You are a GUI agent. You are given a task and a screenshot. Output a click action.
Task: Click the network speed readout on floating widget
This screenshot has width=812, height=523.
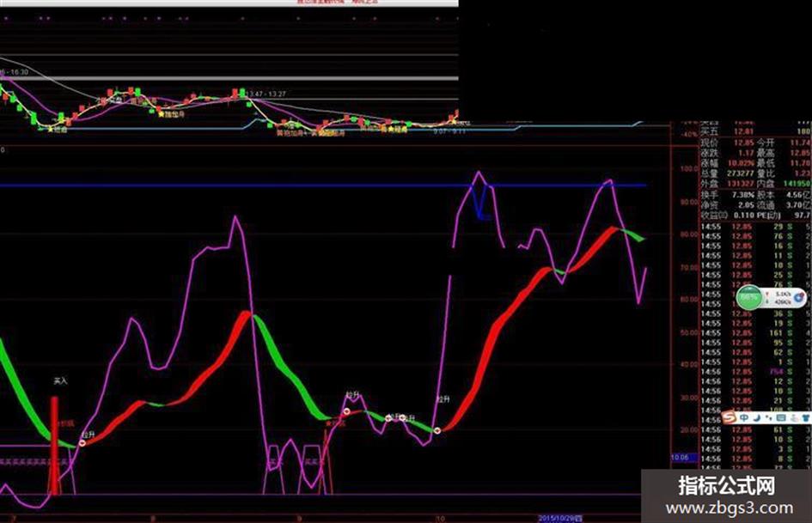tap(782, 298)
